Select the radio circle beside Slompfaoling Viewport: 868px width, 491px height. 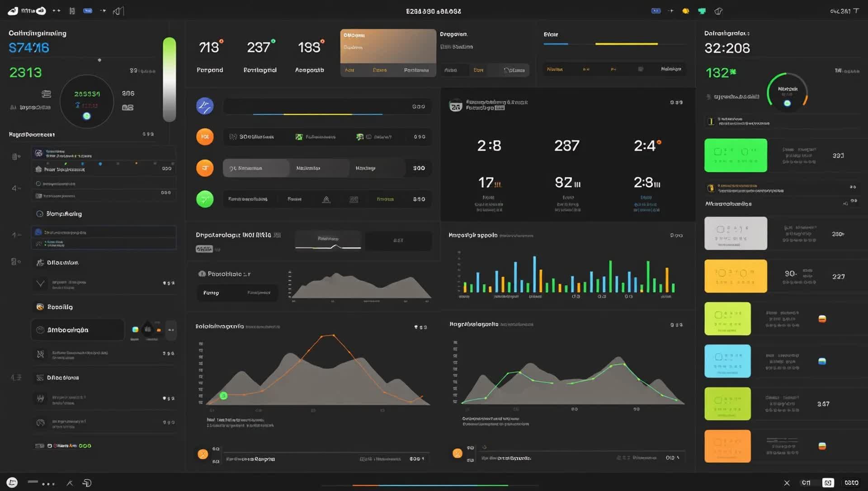(x=39, y=214)
